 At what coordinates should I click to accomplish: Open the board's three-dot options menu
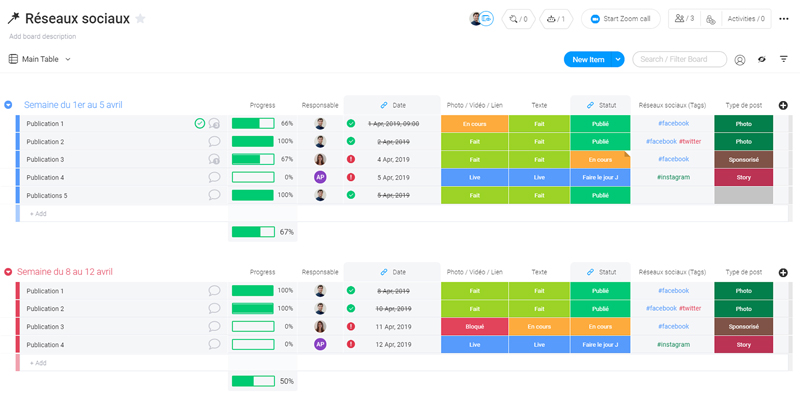pyautogui.click(x=784, y=19)
